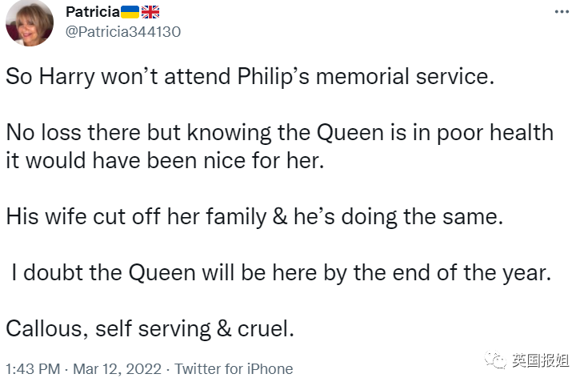
Task: Click the sentence 'I doubt the Queen will be here'
Action: pos(281,272)
